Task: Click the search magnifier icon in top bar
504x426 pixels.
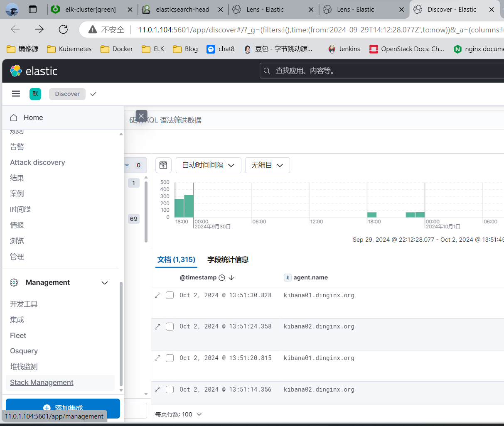Action: pyautogui.click(x=267, y=71)
